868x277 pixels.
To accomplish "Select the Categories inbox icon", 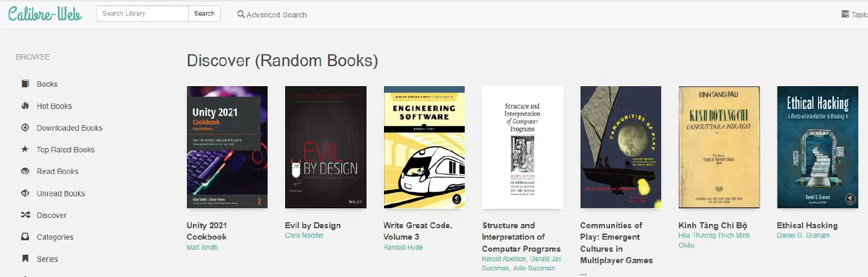I will (x=25, y=237).
